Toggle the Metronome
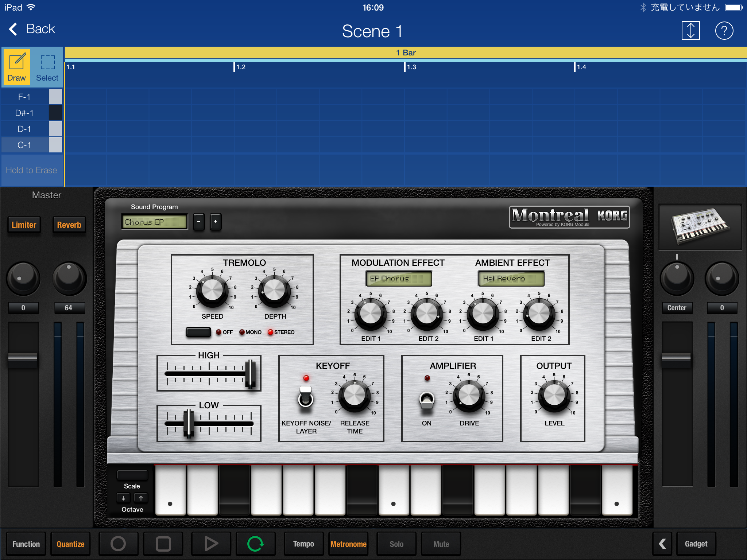The height and width of the screenshot is (560, 747). pyautogui.click(x=348, y=544)
